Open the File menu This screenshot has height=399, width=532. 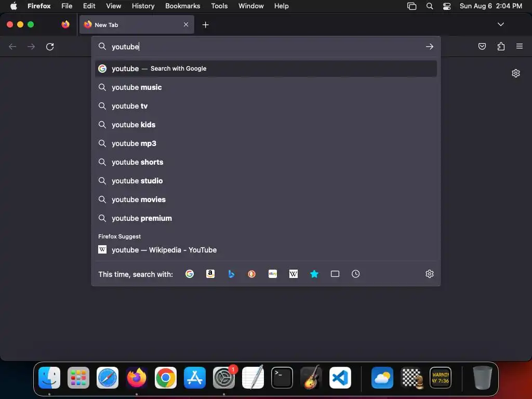67,6
